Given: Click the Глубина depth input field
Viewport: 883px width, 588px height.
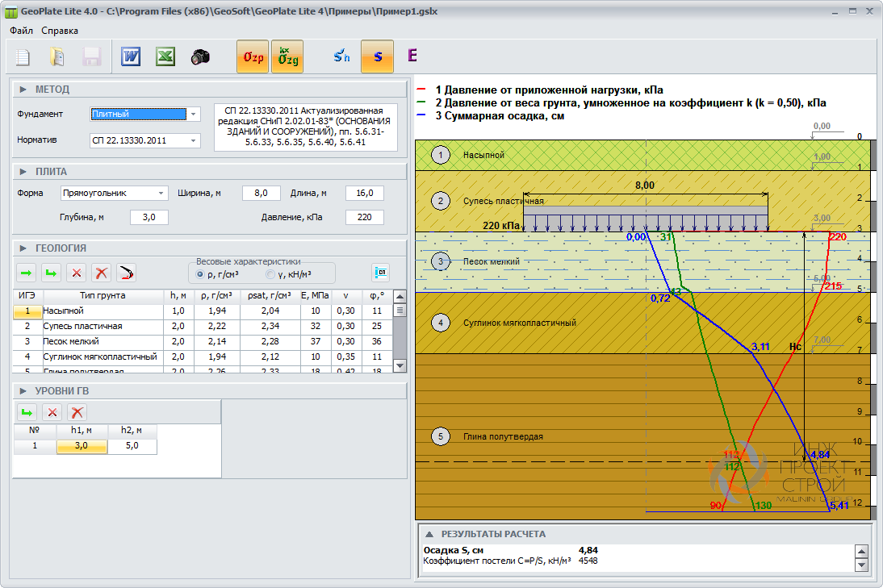Looking at the screenshot, I should (149, 217).
